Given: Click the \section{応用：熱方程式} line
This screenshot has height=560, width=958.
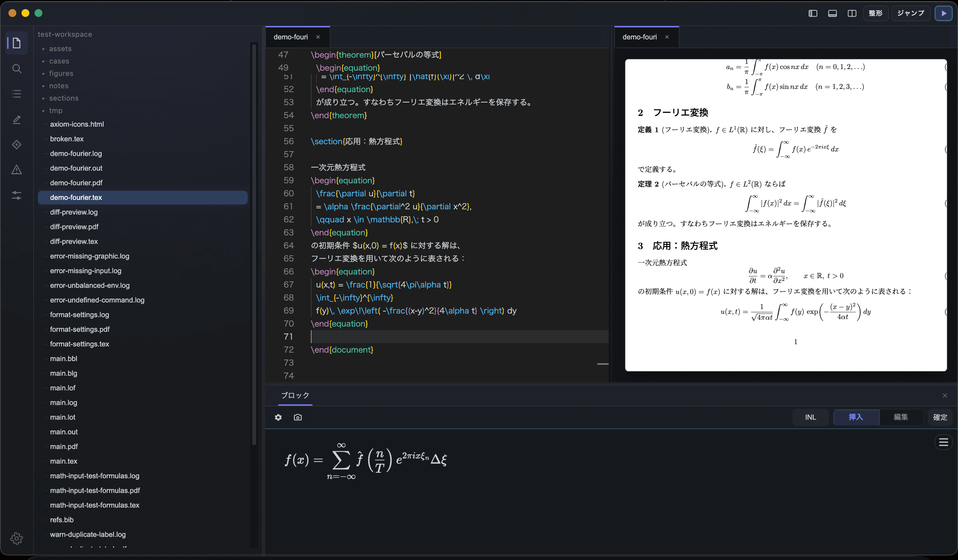Looking at the screenshot, I should coord(356,141).
